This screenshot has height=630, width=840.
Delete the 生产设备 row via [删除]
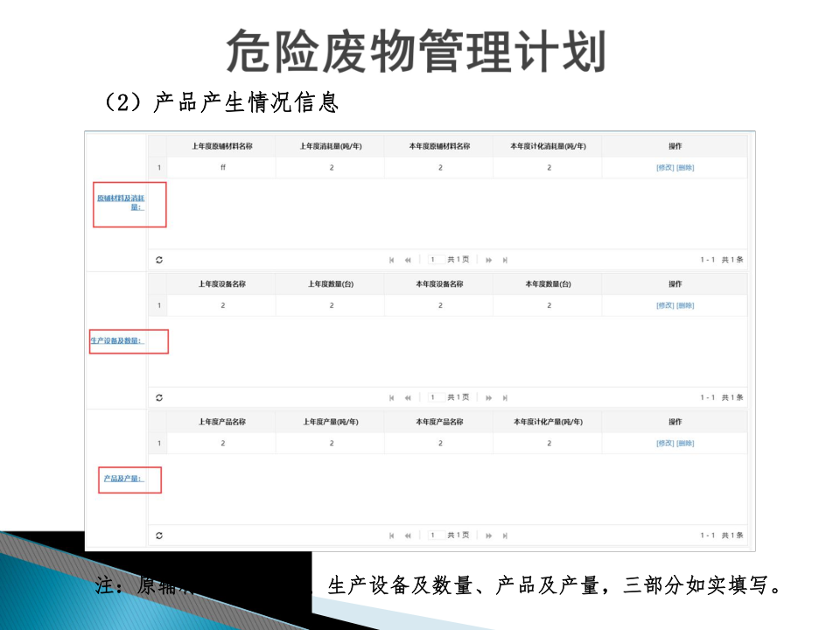[x=685, y=305]
